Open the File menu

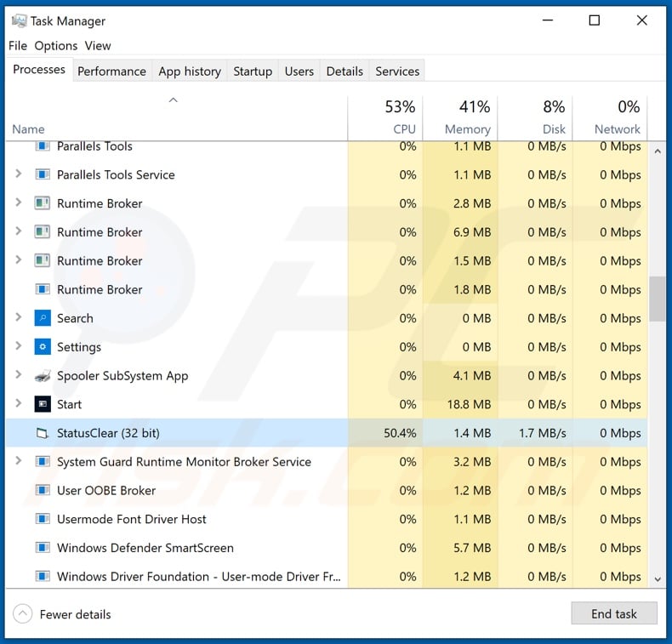18,45
